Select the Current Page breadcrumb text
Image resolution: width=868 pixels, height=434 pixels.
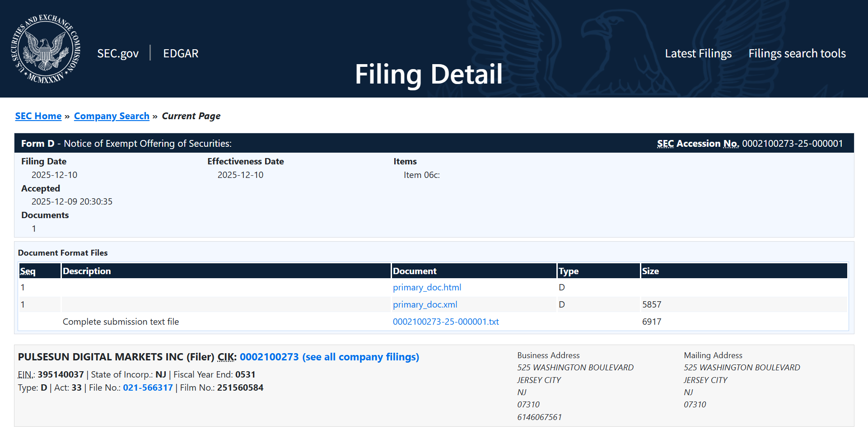coord(191,116)
